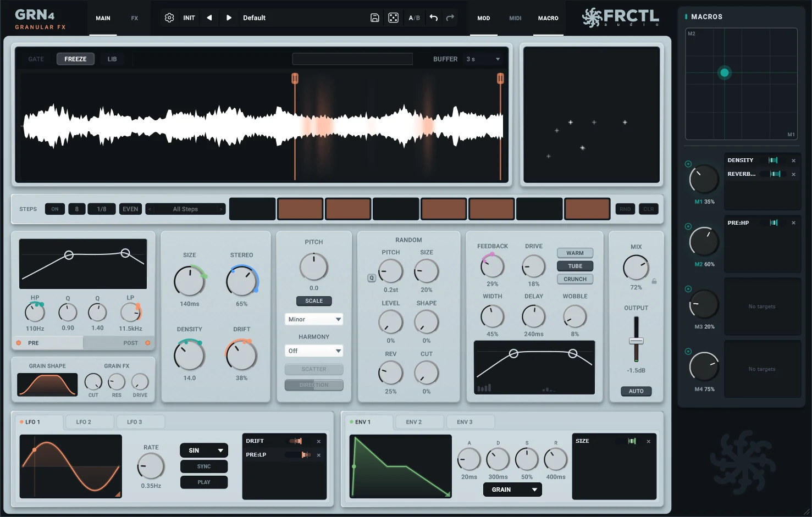
Task: Click the SCALE button under PITCH
Action: pos(314,301)
